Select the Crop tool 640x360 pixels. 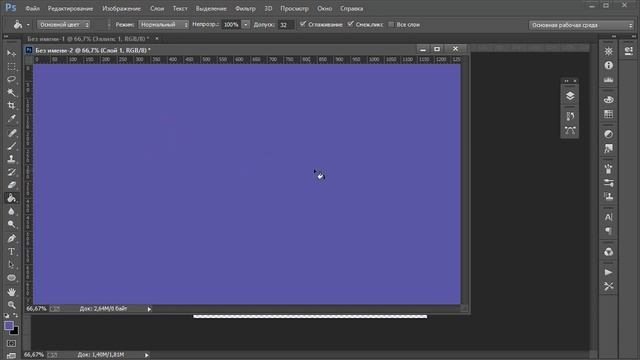pyautogui.click(x=11, y=106)
